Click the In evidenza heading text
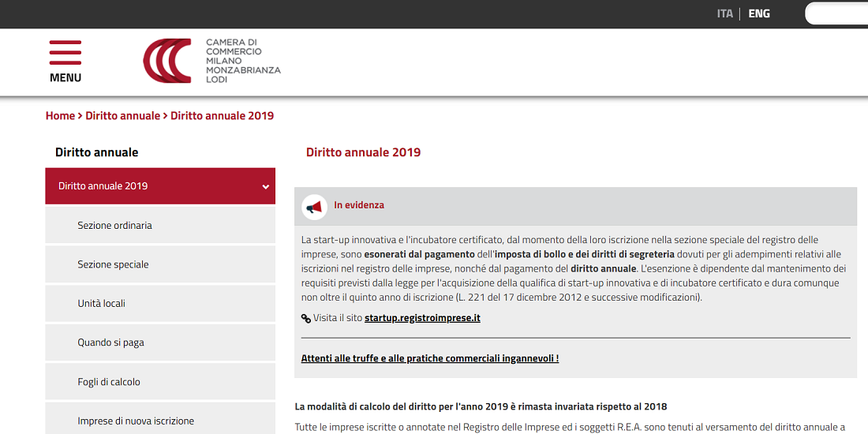The width and height of the screenshot is (868, 434). [x=359, y=205]
